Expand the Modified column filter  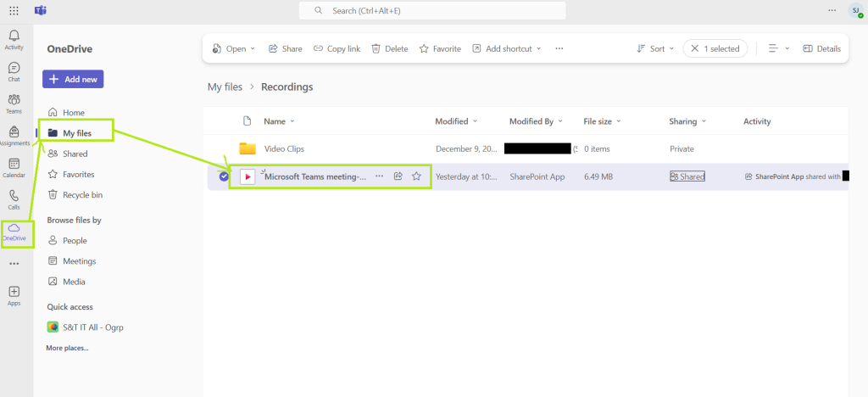[456, 121]
